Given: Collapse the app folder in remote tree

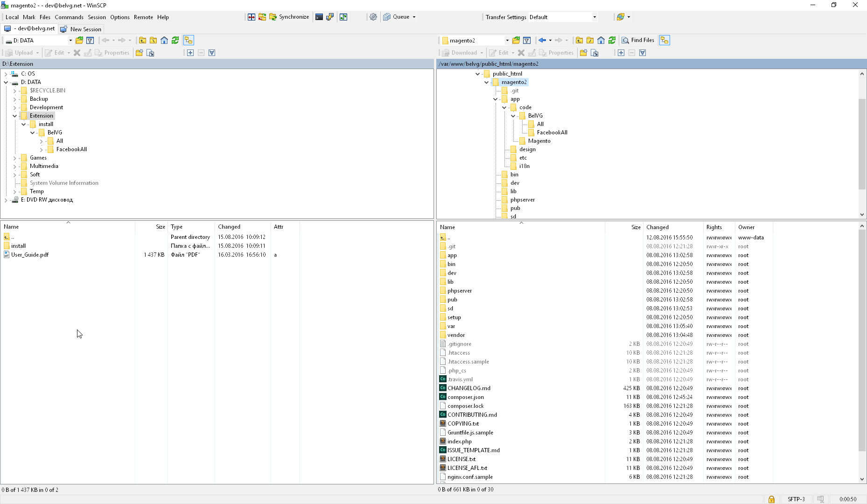Looking at the screenshot, I should [496, 99].
